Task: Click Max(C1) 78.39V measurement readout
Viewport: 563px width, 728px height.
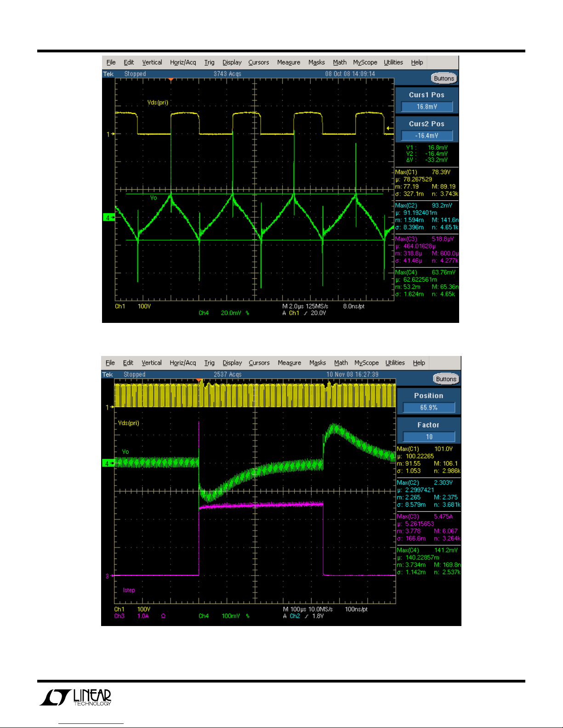Action: coord(423,172)
